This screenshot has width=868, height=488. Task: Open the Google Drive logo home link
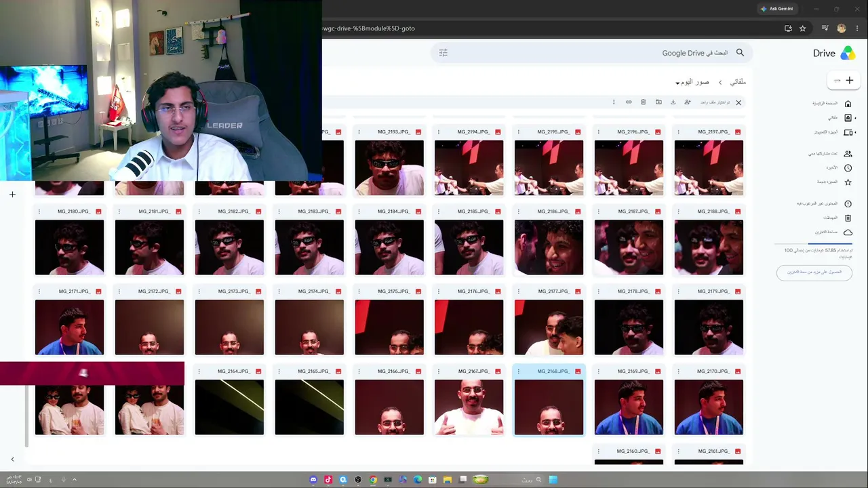click(x=833, y=54)
